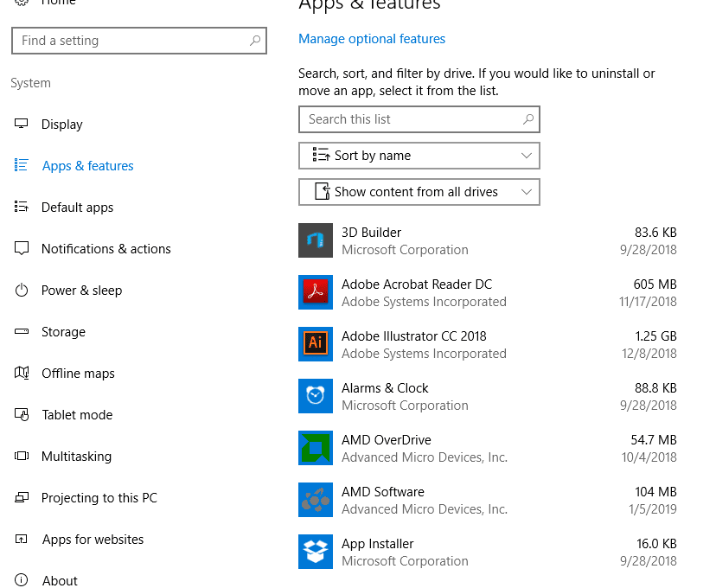Select the 3D Builder app name
The width and height of the screenshot is (716, 588).
click(371, 233)
